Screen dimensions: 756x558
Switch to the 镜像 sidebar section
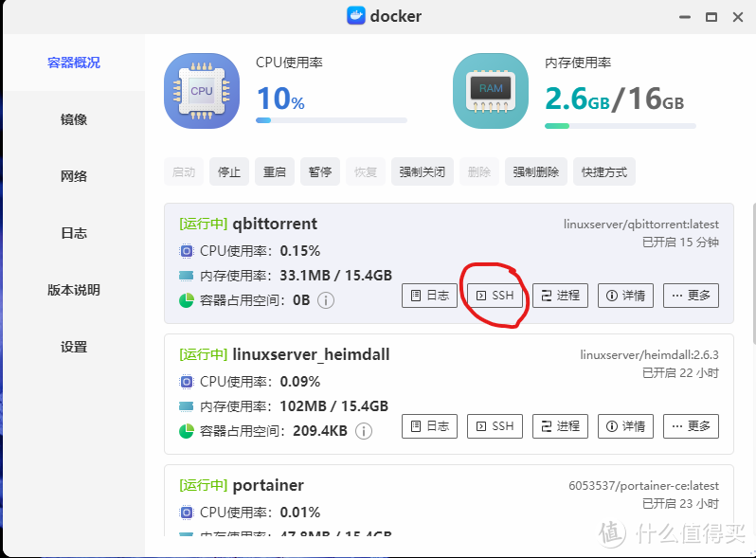74,119
